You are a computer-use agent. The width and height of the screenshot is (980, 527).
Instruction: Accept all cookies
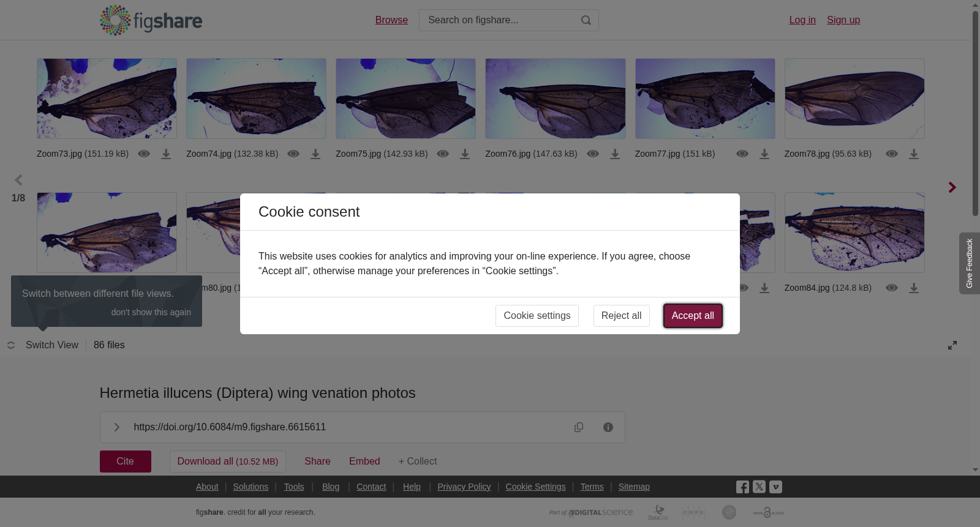[x=693, y=316]
